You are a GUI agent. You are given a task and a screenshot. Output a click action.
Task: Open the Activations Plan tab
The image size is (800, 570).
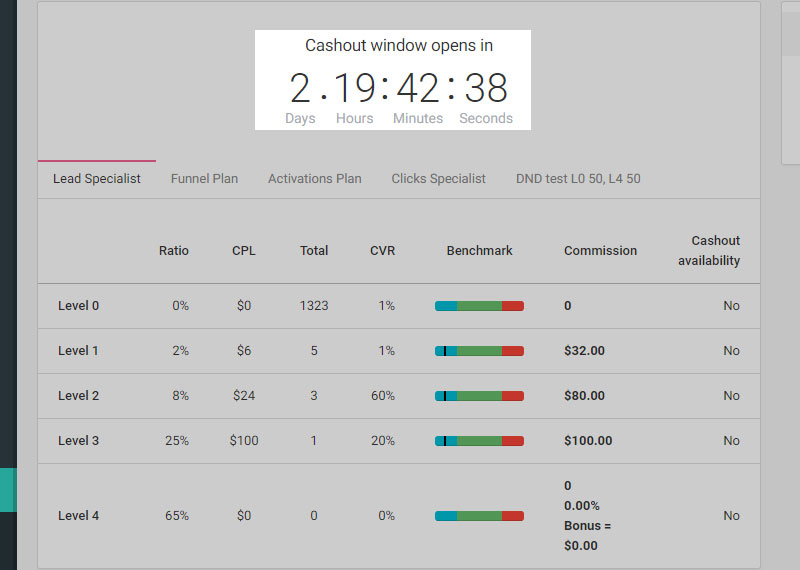pos(314,179)
